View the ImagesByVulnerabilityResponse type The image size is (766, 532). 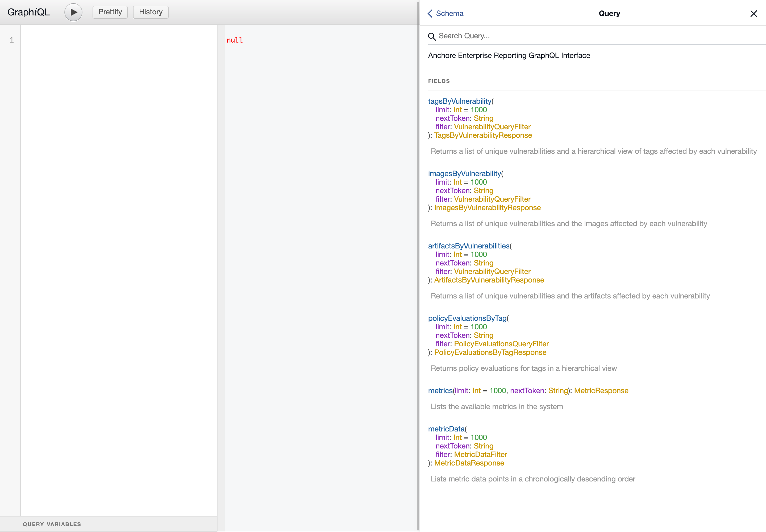[487, 207]
